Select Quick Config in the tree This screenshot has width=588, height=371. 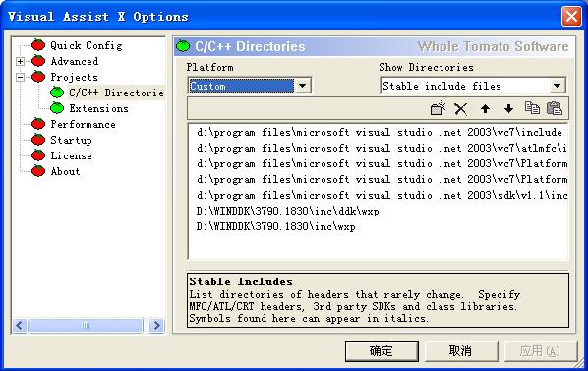tap(87, 45)
